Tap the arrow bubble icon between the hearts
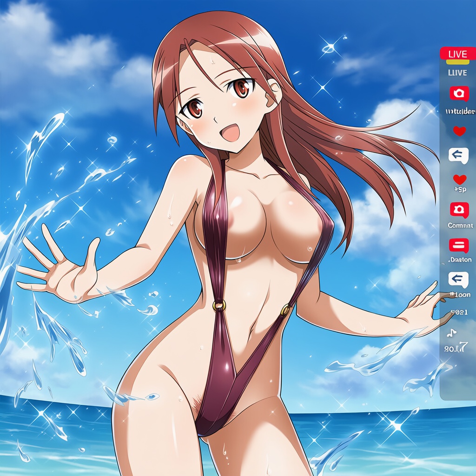 458,155
